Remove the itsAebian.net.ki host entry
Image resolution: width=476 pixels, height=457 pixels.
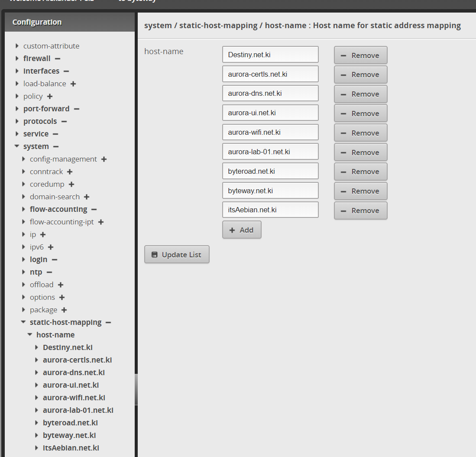[x=360, y=211]
